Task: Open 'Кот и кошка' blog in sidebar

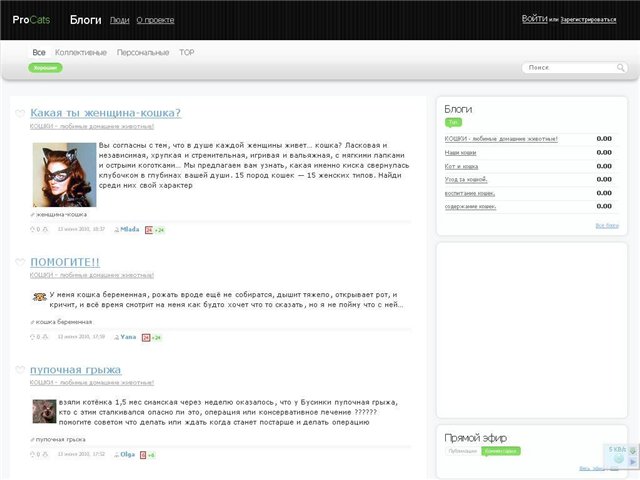Action: point(461,167)
